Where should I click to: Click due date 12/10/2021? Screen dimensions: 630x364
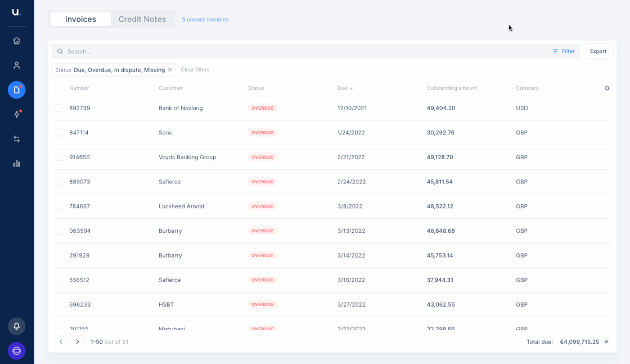352,108
